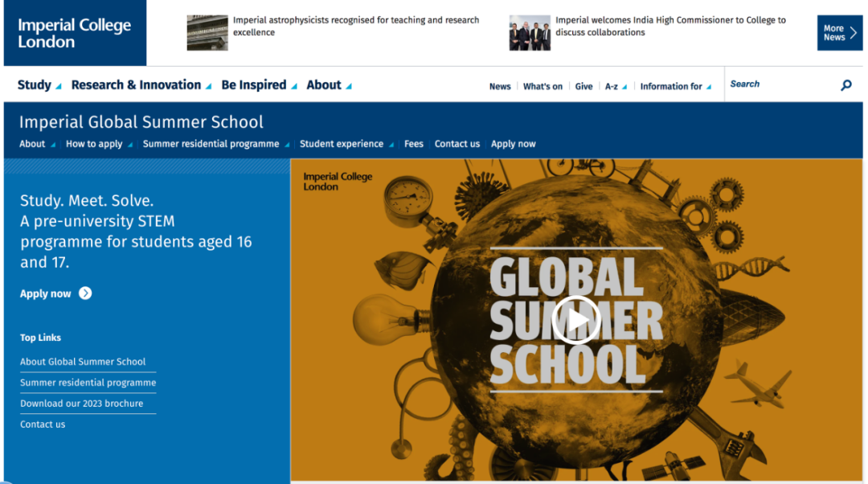Expand Summer residential programme submenu arrow
The image size is (868, 484).
click(x=287, y=145)
